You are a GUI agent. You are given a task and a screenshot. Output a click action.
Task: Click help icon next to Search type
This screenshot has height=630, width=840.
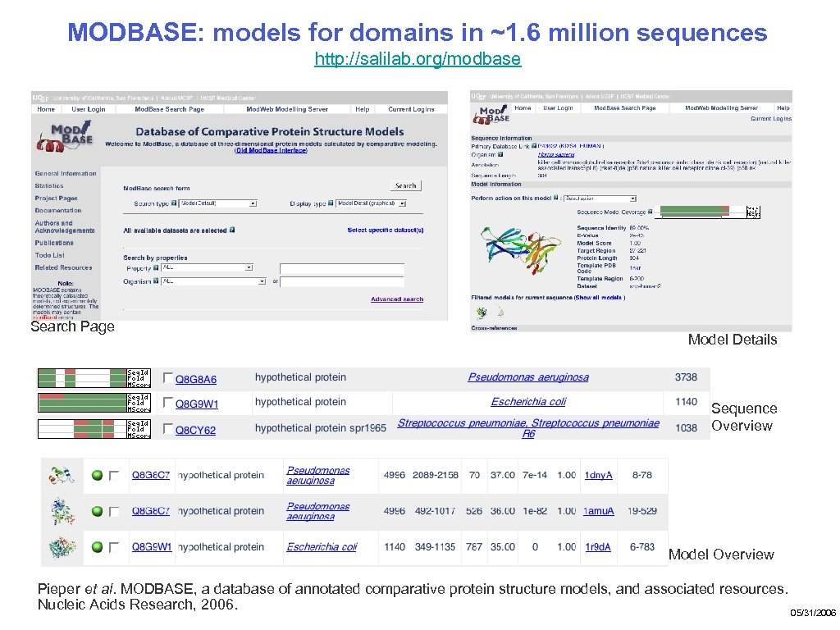[174, 203]
